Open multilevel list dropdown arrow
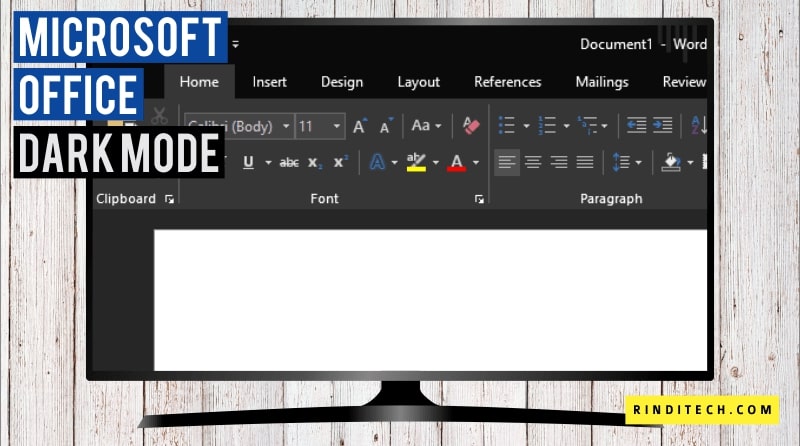Screen dimensions: 800x446 (x=605, y=126)
